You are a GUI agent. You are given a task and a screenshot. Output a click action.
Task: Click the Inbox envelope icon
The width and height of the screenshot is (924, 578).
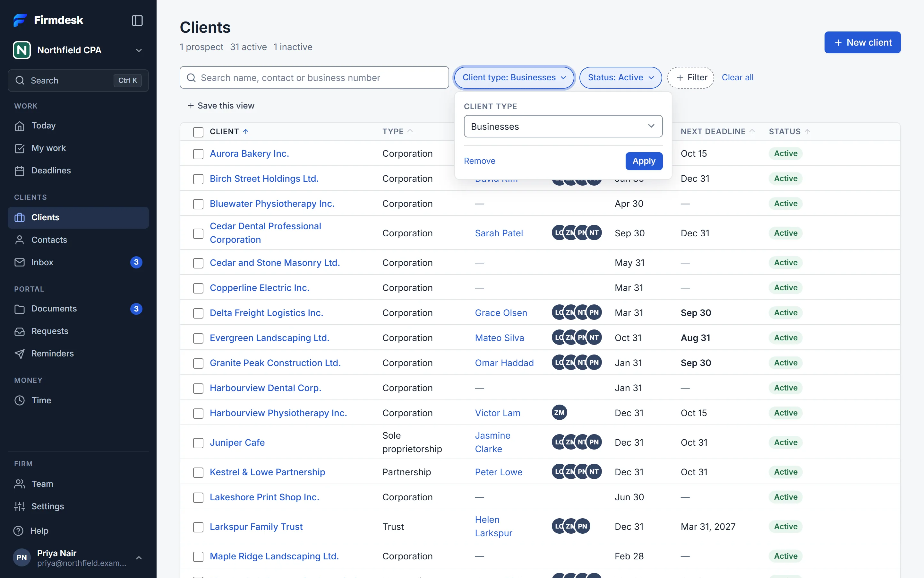pos(20,262)
